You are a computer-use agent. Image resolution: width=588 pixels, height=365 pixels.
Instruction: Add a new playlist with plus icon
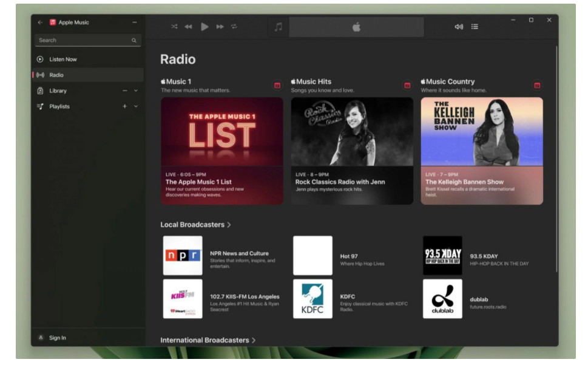(124, 106)
